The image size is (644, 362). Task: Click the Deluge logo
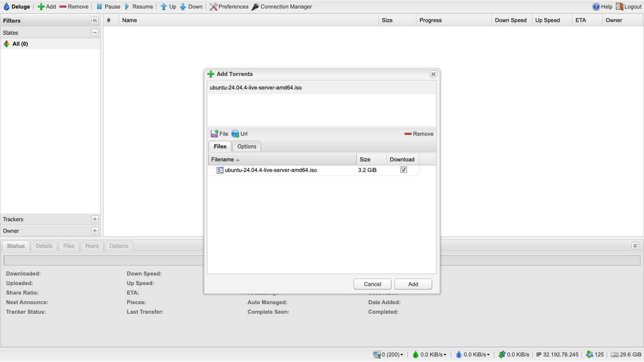click(17, 7)
